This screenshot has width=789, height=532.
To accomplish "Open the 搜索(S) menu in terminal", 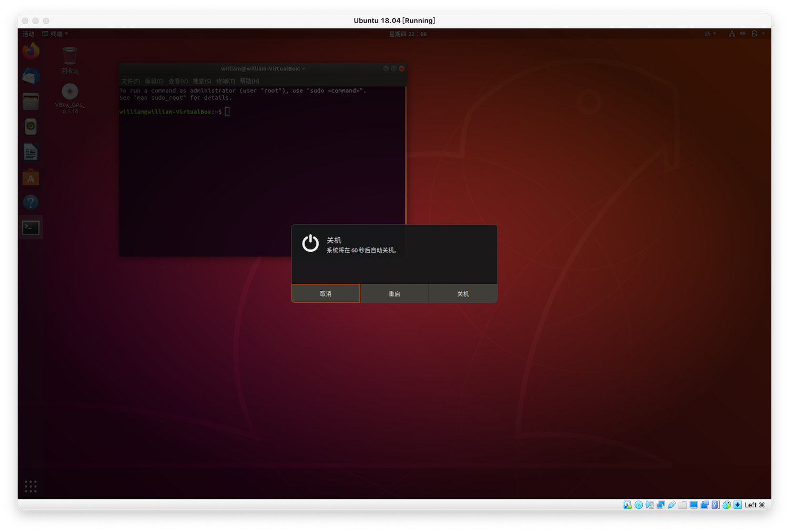I will [202, 81].
